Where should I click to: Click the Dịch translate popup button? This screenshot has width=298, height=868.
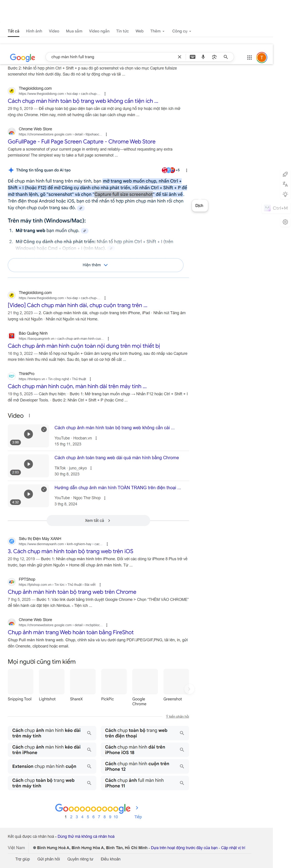[199, 206]
